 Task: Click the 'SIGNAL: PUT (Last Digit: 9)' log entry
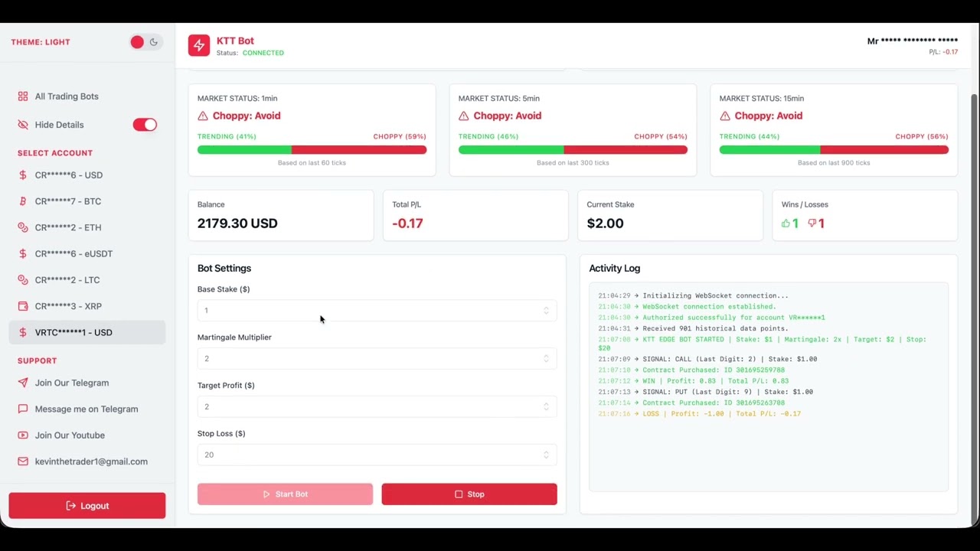pyautogui.click(x=706, y=392)
